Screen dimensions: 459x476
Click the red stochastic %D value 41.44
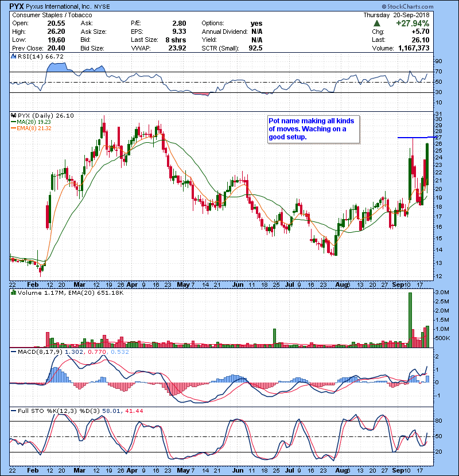point(134,411)
